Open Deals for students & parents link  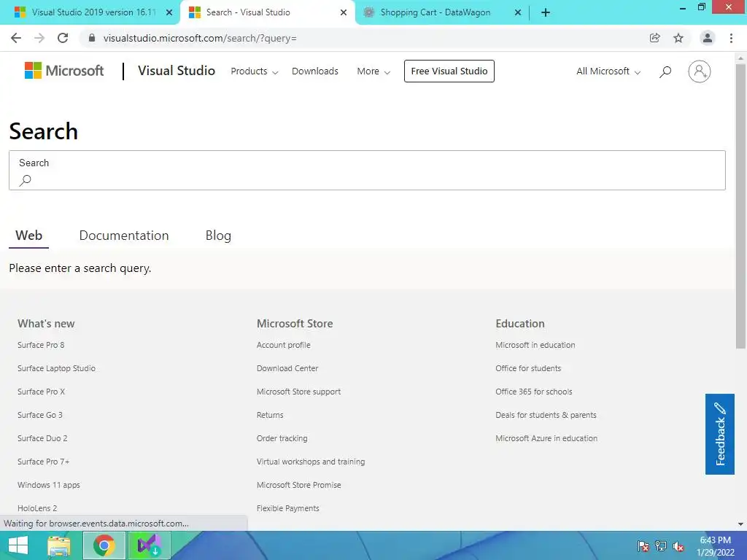click(546, 415)
